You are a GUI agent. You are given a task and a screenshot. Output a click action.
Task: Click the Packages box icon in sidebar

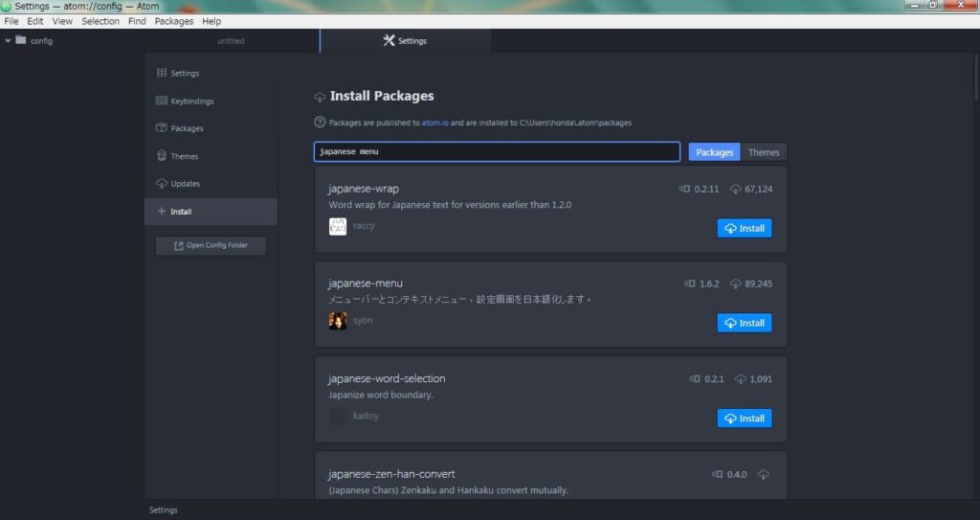tap(161, 127)
